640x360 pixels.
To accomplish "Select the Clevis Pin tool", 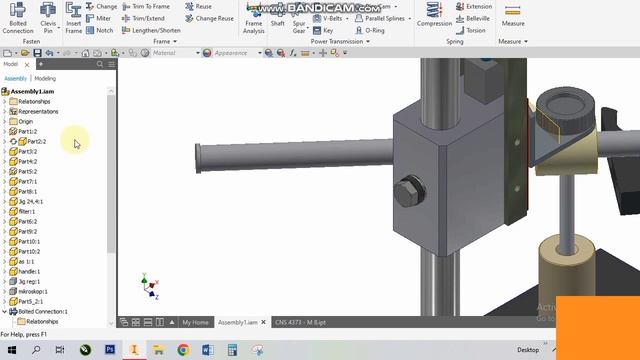I will [48, 18].
